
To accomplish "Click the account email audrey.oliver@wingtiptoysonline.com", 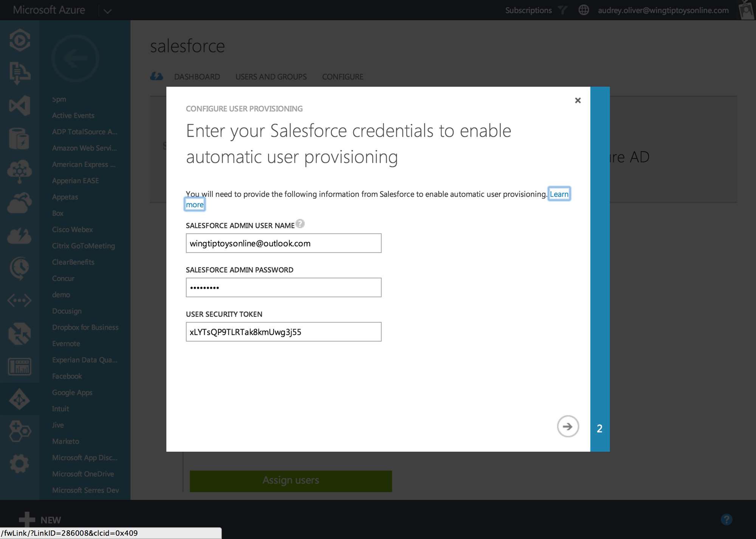I will tap(663, 11).
